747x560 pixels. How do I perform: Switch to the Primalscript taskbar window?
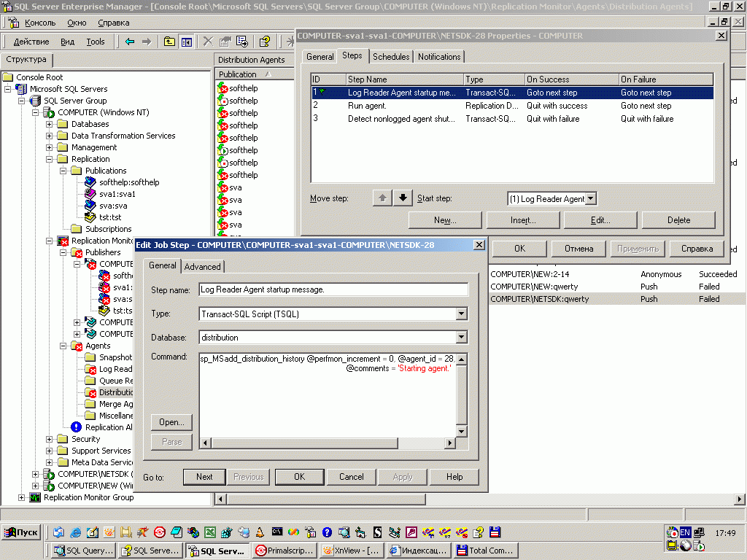pos(285,551)
